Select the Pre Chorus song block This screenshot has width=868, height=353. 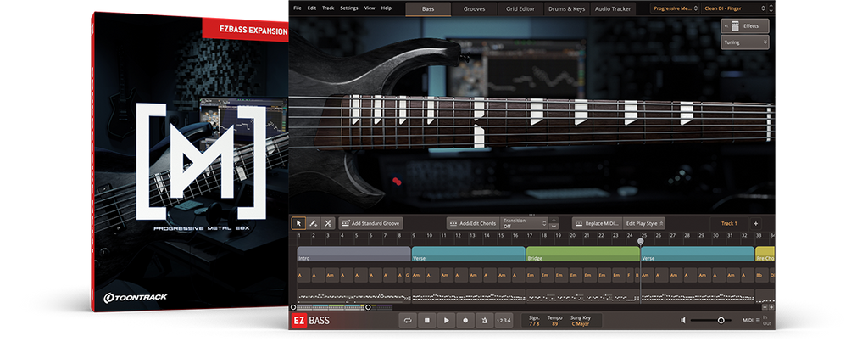(765, 254)
